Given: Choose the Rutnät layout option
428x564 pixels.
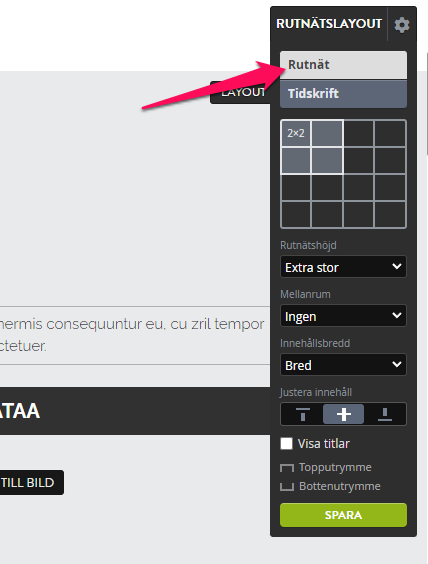Looking at the screenshot, I should tap(343, 65).
